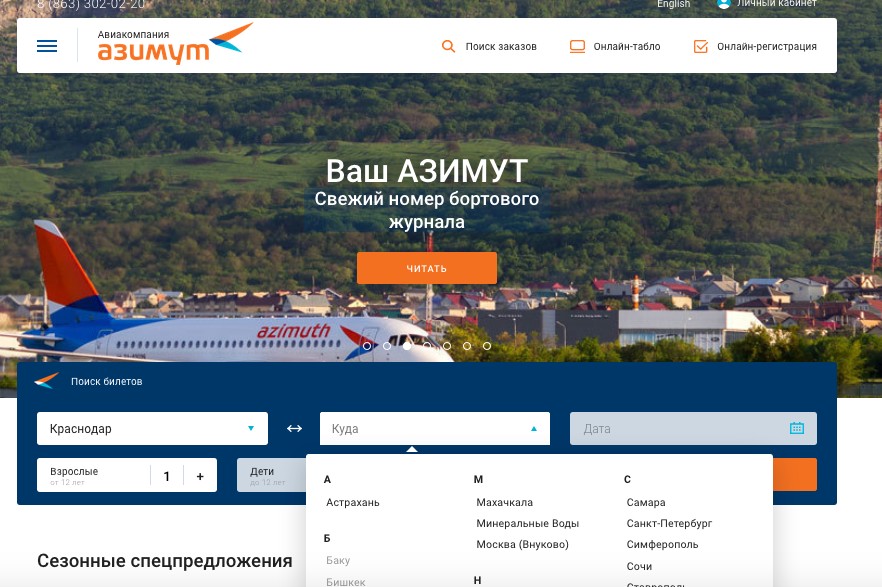
Task: Open Поиск заказов link
Action: tap(501, 47)
